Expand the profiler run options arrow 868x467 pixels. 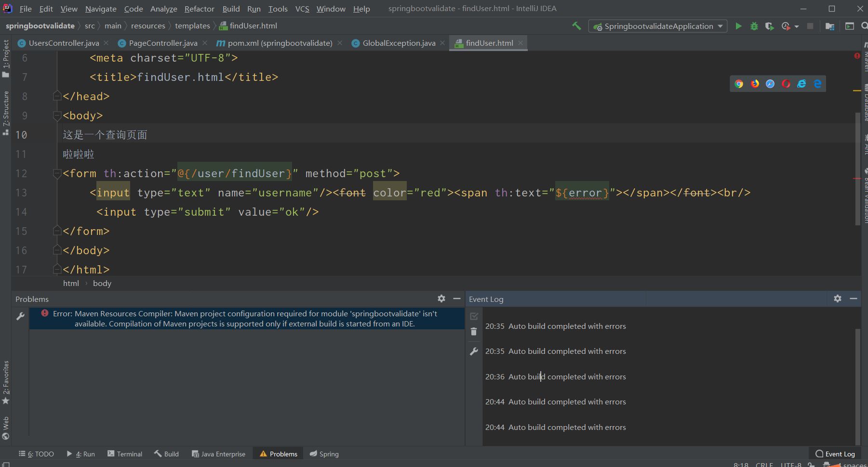797,26
